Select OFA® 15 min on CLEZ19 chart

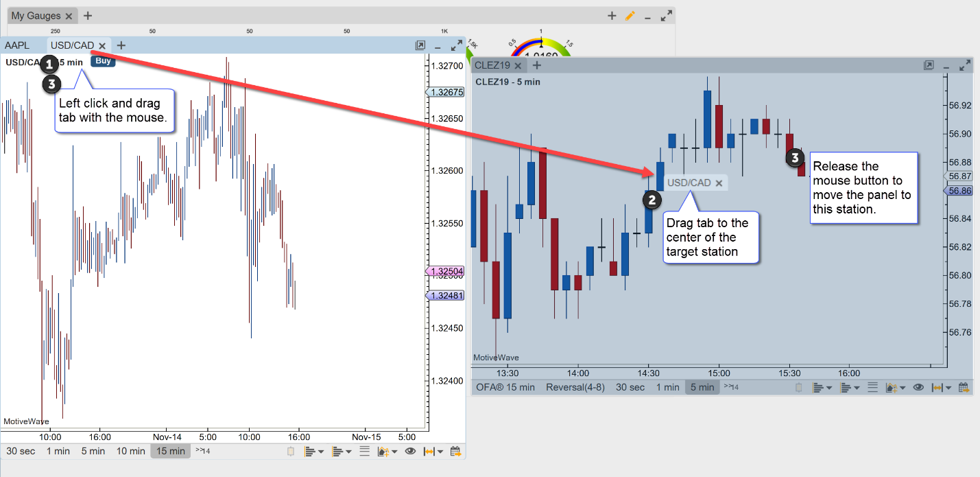point(505,387)
